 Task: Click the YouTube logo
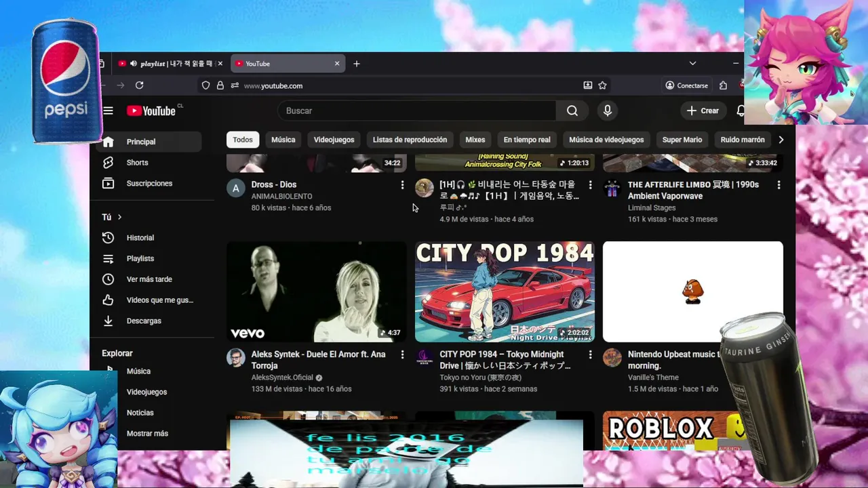point(151,110)
